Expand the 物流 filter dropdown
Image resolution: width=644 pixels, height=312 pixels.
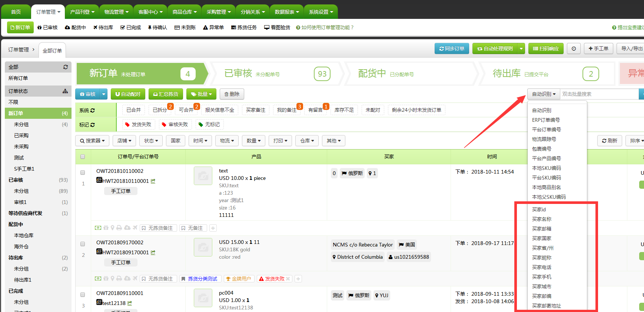227,141
